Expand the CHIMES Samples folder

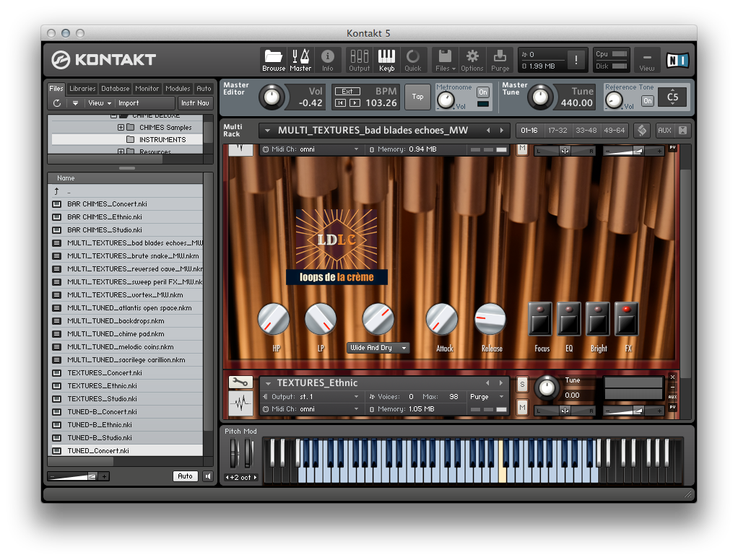tap(121, 128)
